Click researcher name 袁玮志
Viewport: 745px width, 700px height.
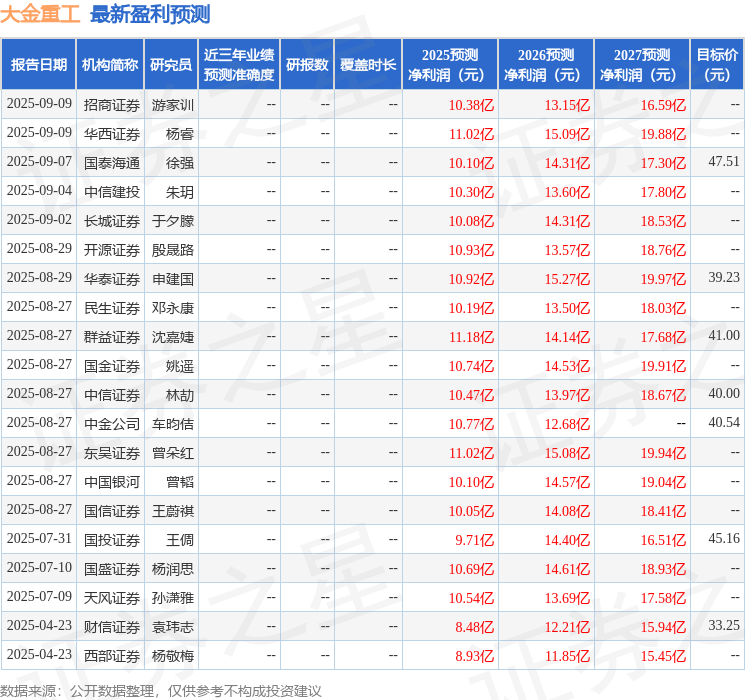[x=173, y=627]
